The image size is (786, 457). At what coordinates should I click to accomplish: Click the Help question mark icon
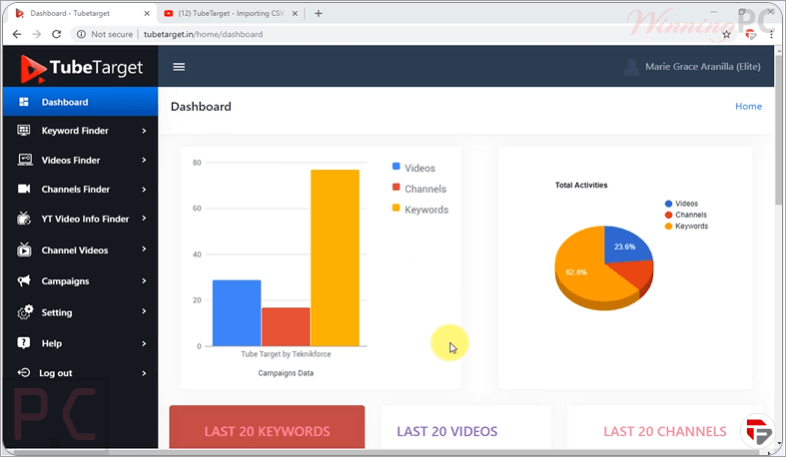[24, 343]
